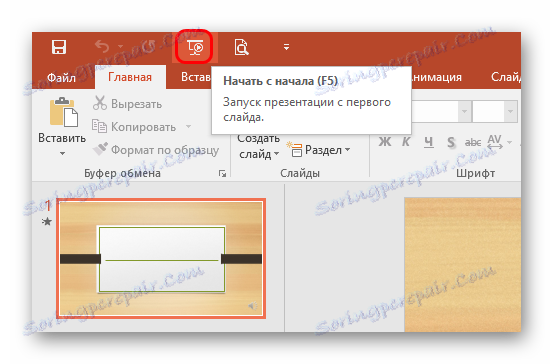Open print preview icon in quick access toolbar

(x=241, y=47)
